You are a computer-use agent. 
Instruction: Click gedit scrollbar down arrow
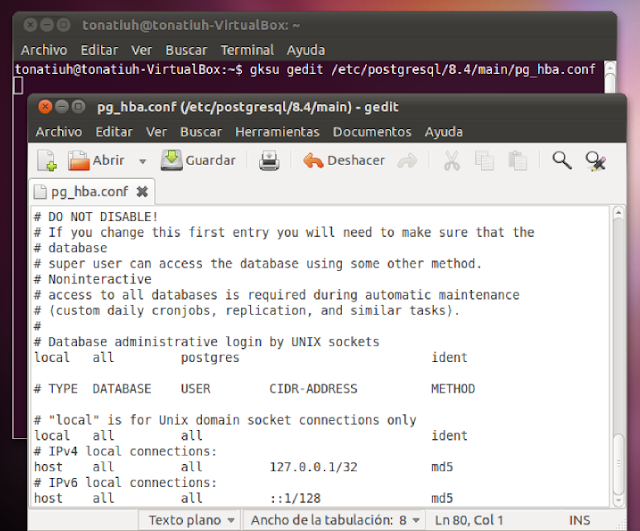(618, 500)
